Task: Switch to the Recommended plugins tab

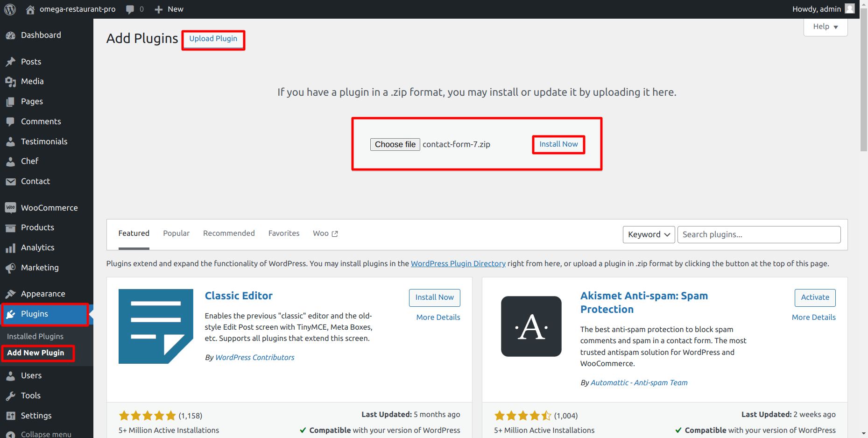Action: 229,233
